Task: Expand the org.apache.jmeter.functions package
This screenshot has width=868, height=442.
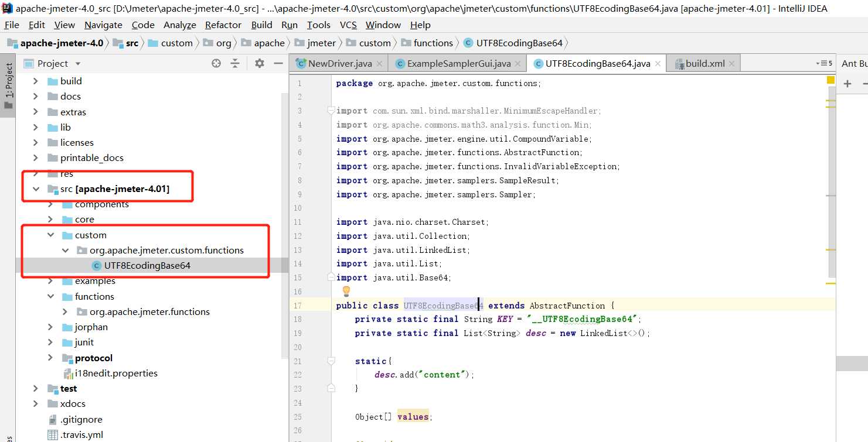Action: [65, 311]
